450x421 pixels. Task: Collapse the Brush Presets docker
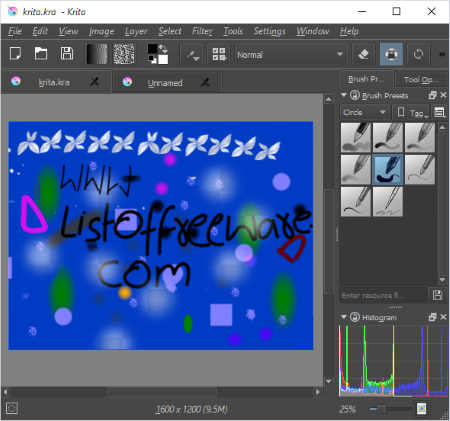[344, 95]
